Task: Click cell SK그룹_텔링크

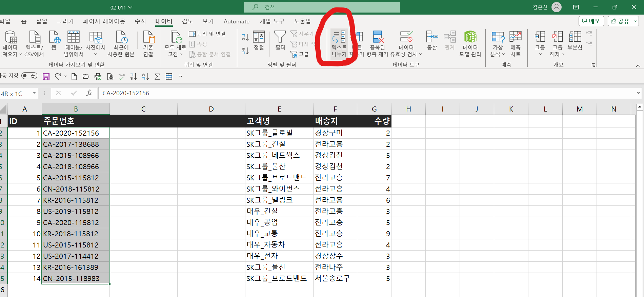Action: [279, 200]
